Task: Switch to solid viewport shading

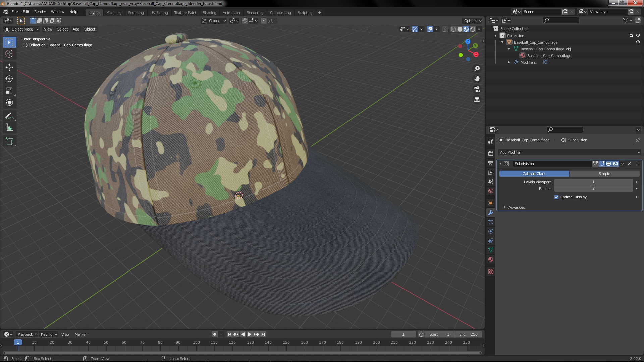Action: click(460, 29)
